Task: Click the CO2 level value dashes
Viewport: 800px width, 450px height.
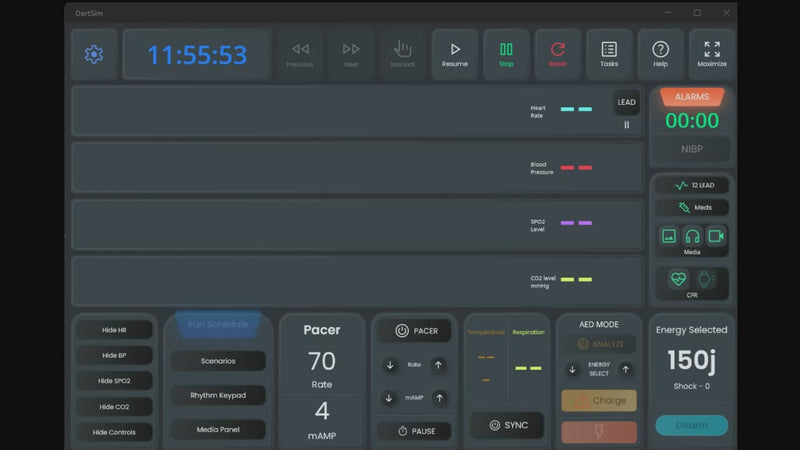Action: click(577, 279)
